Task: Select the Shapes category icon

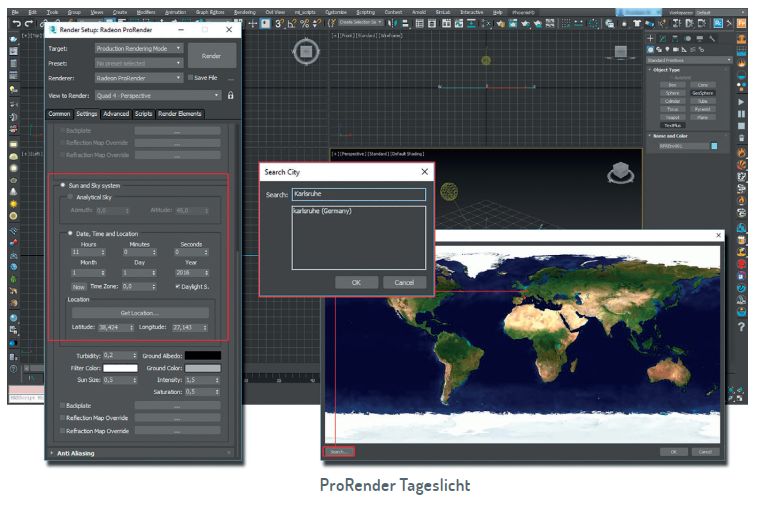Action: click(659, 49)
